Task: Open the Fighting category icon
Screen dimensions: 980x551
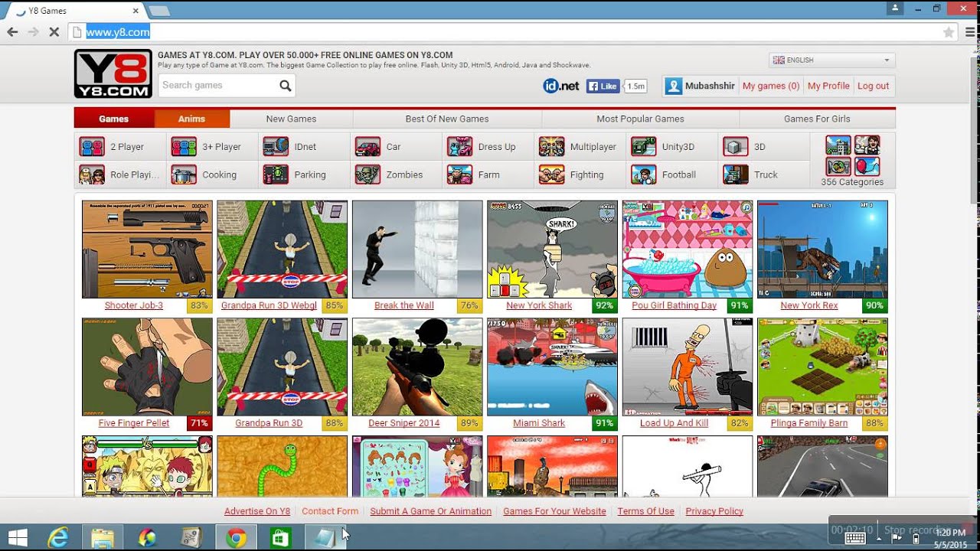Action: click(x=551, y=174)
